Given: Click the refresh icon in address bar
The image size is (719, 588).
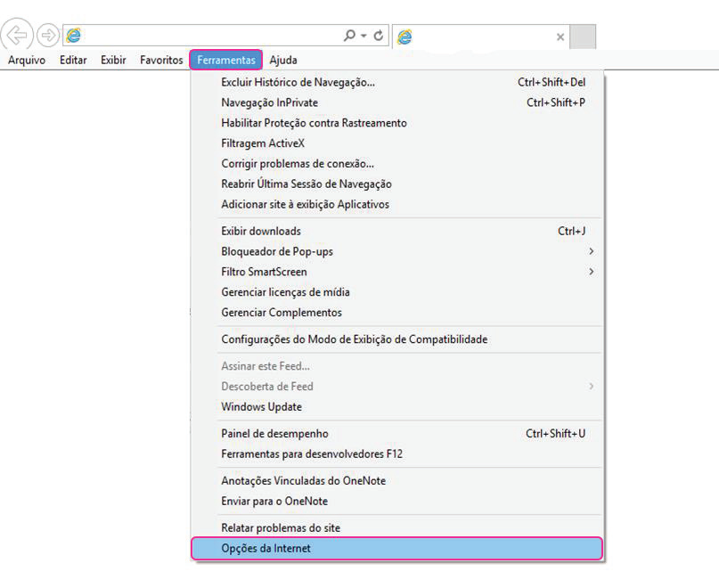Looking at the screenshot, I should click(379, 36).
